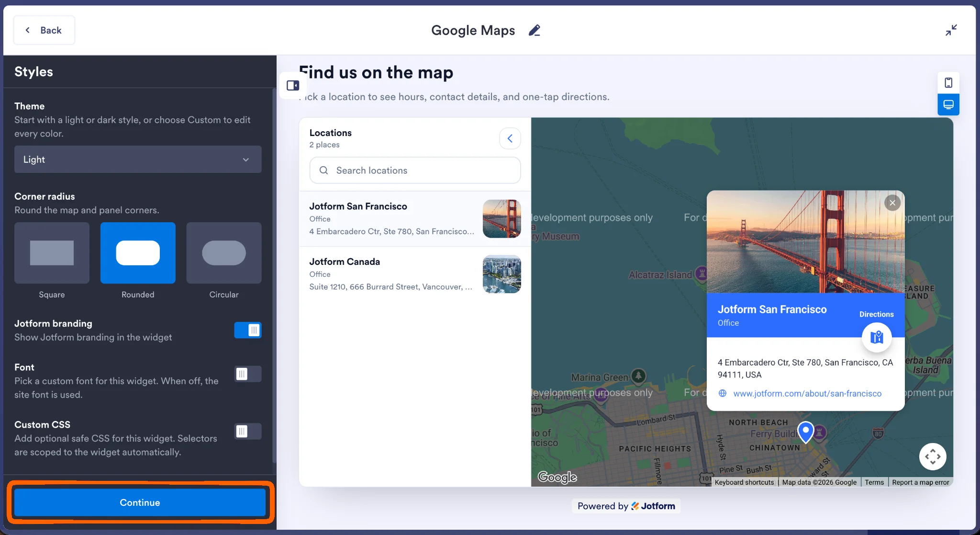This screenshot has width=980, height=535.
Task: Select the Square corner radius
Action: click(x=52, y=253)
